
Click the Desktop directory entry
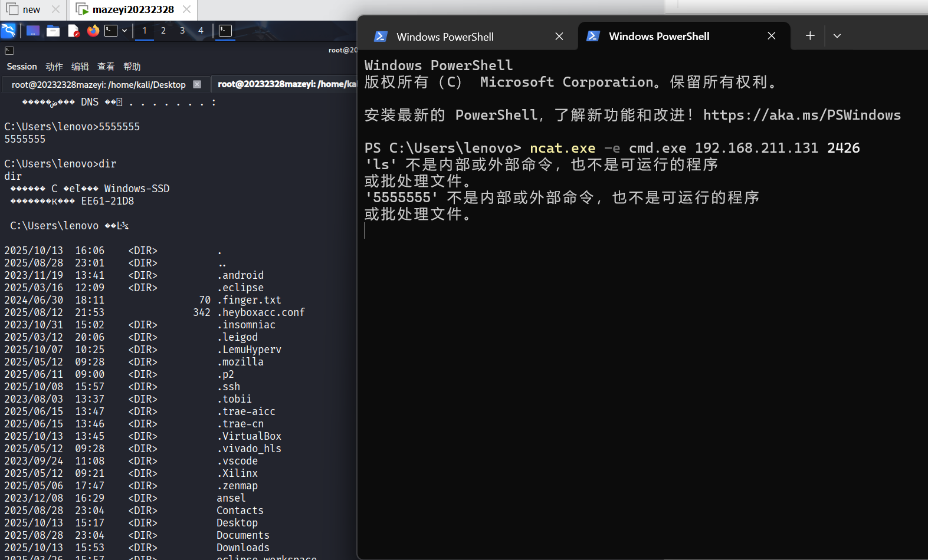(x=237, y=523)
